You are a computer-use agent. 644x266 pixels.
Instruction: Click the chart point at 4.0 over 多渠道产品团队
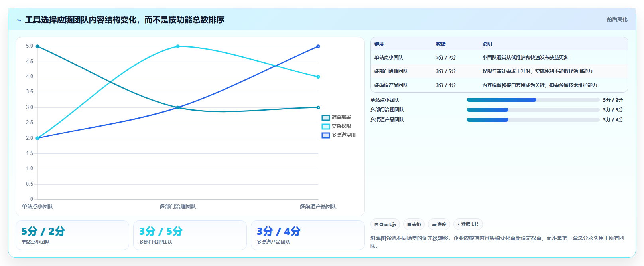(318, 77)
